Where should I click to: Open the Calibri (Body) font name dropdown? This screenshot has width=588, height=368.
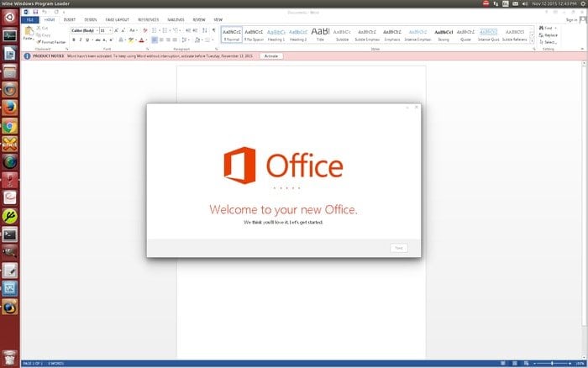click(97, 30)
